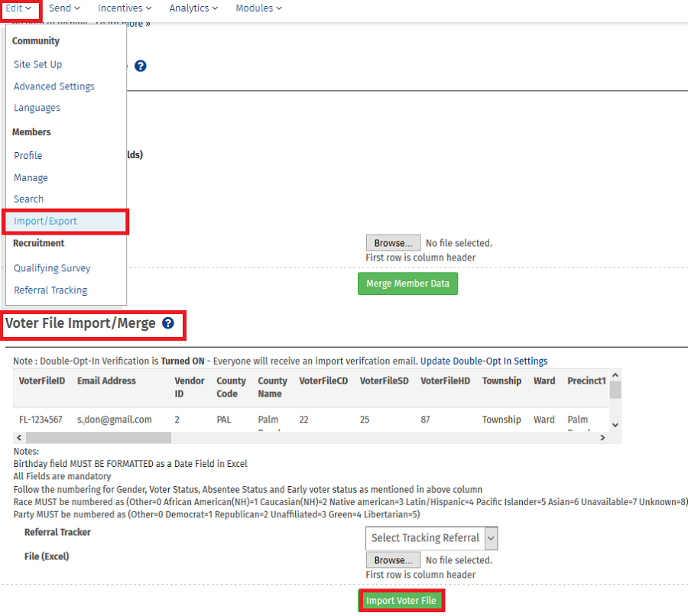The width and height of the screenshot is (688, 616).
Task: Click the Import Voter File button
Action: [x=401, y=601]
